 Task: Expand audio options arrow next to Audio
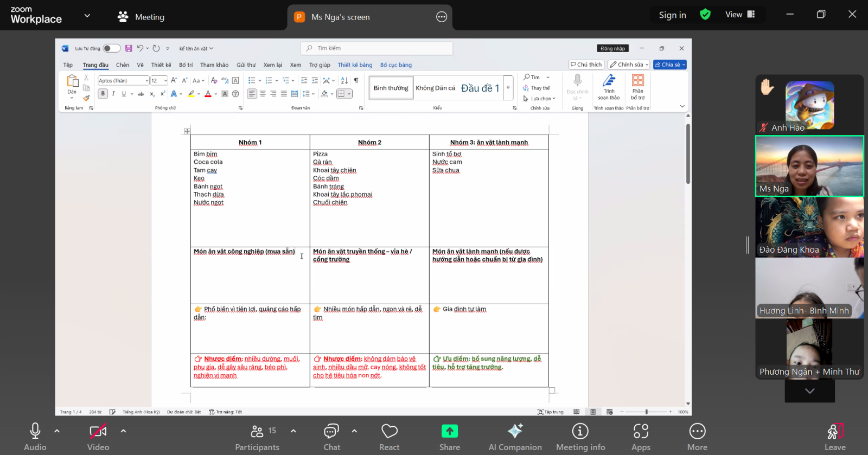click(x=57, y=431)
